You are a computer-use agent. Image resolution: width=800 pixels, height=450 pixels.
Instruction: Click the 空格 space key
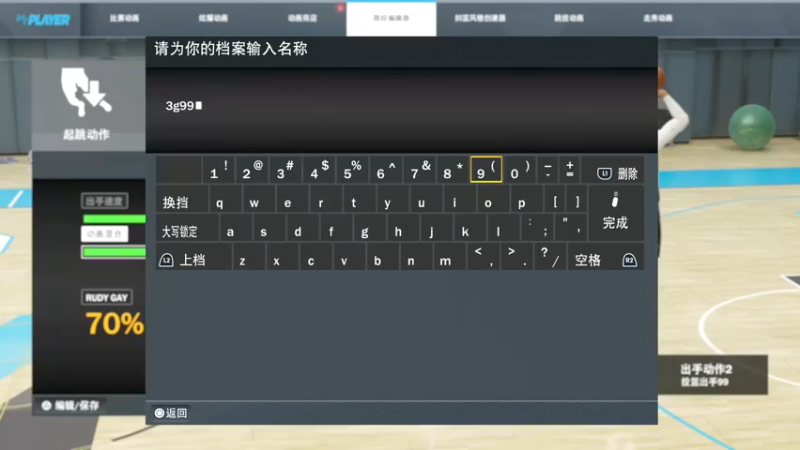coord(606,257)
